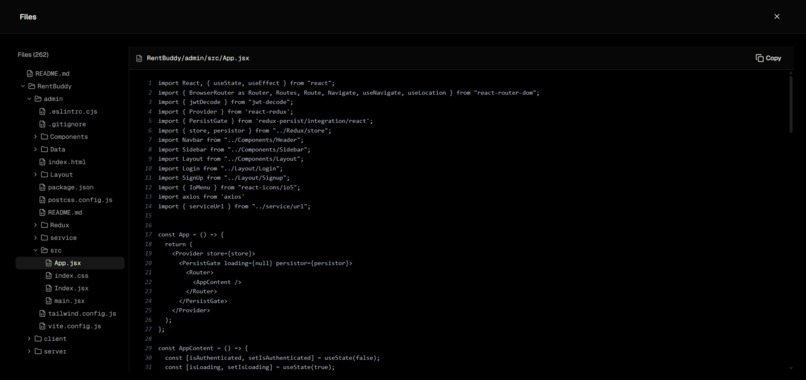Viewport: 806px width, 380px height.
Task: Click the RentBuddy folder icon
Action: point(31,86)
